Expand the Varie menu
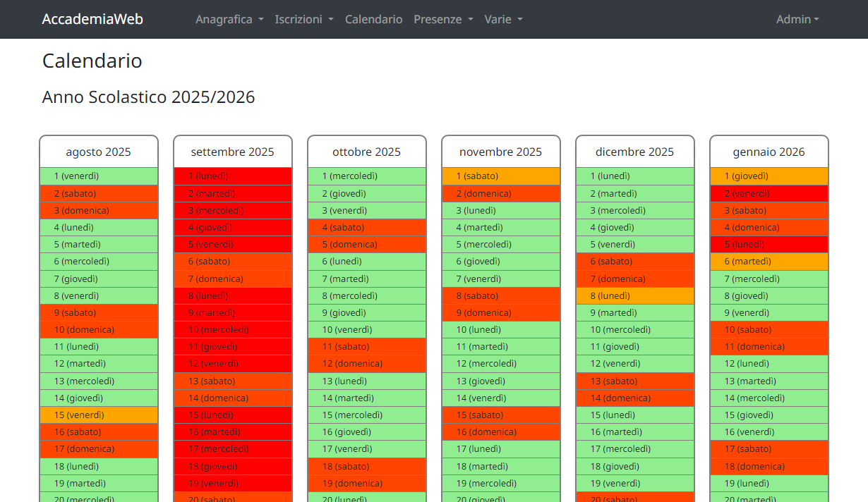Viewport: 868px width, 502px height. [x=503, y=19]
